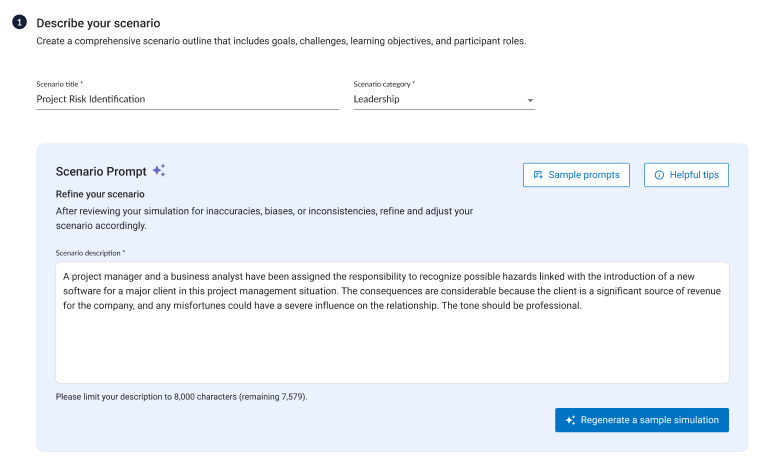Click the info icon in Helpful tips
This screenshot has height=468, width=764.
coord(659,175)
